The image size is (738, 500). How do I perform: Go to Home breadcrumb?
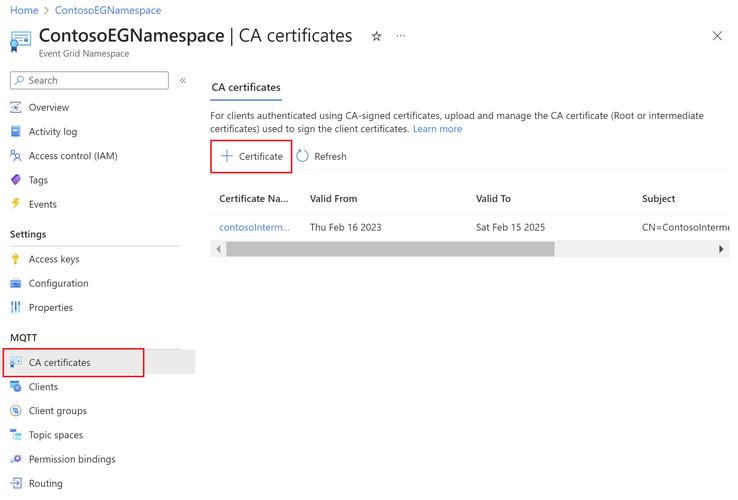coord(24,10)
